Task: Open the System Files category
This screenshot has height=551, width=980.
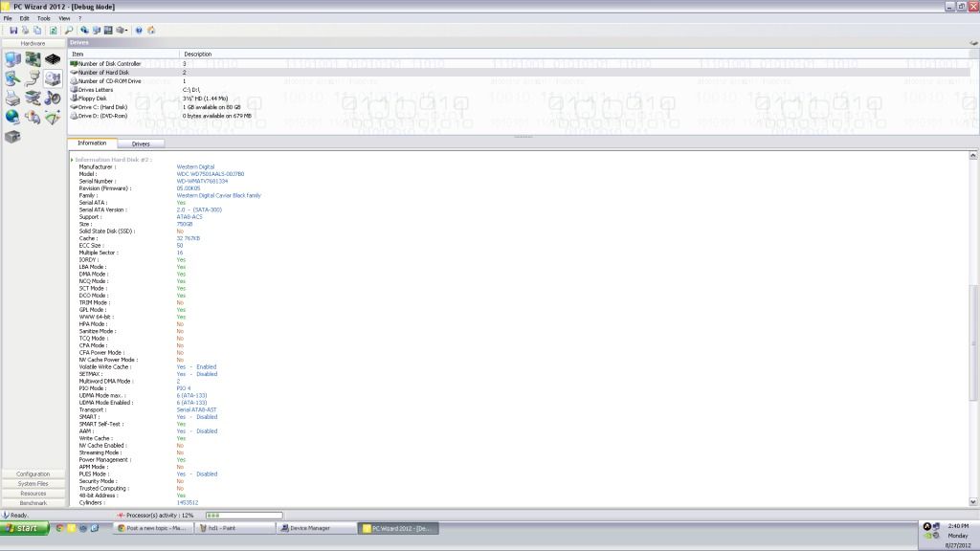Action: point(33,483)
